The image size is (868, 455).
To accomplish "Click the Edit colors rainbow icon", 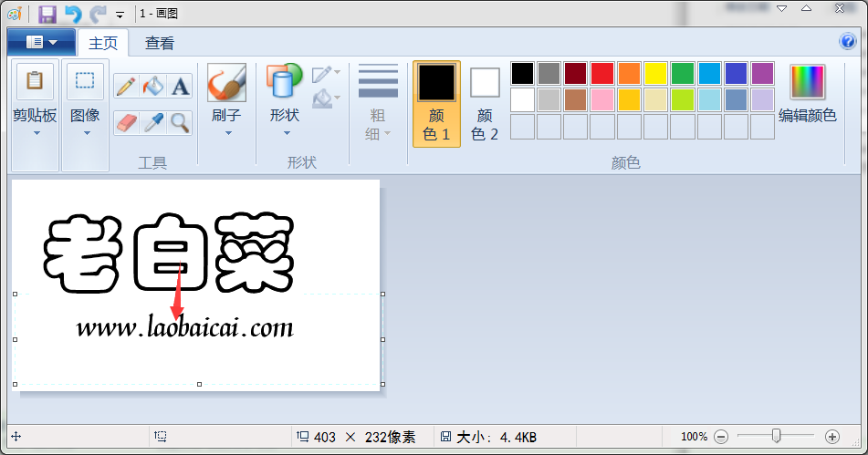I will pyautogui.click(x=808, y=82).
